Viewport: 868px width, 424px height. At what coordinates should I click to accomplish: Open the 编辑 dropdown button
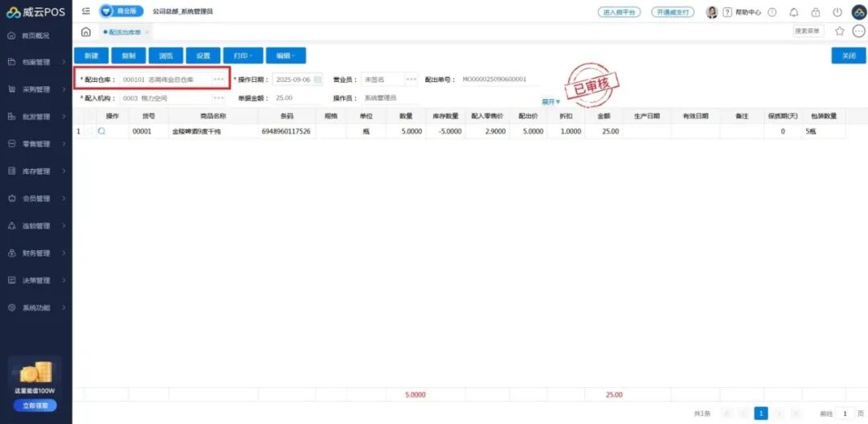tap(285, 56)
